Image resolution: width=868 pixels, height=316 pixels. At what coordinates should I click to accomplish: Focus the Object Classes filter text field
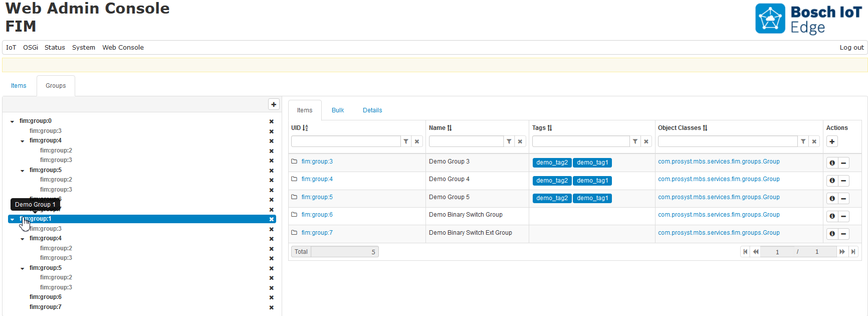(x=727, y=141)
